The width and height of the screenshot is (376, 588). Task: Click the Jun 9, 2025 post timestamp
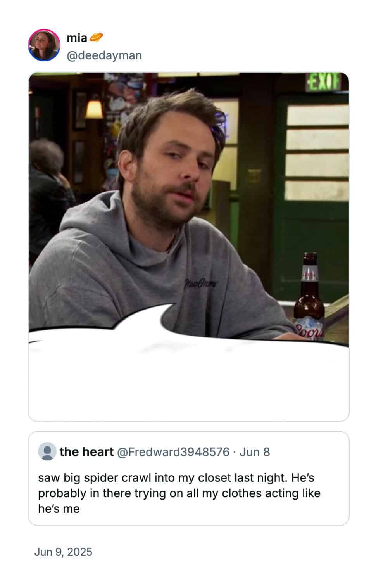[63, 552]
